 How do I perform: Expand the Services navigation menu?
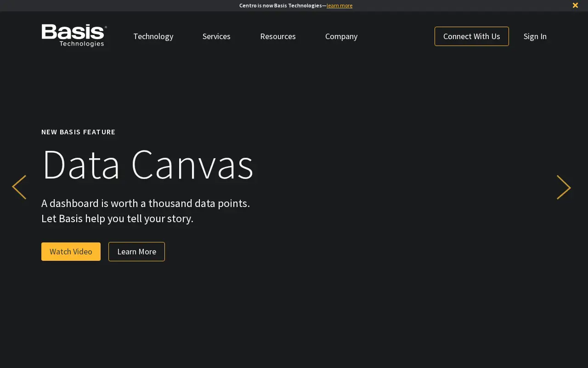coord(216,36)
